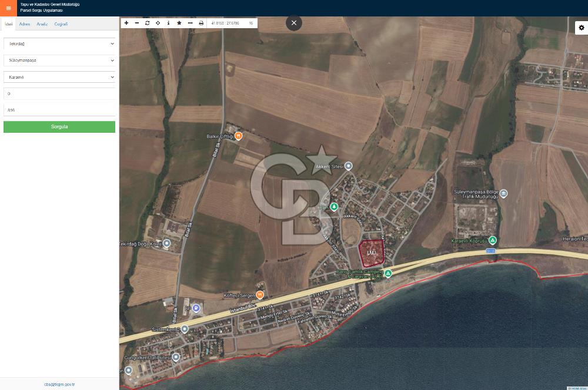Click the refresh map view icon
Image resolution: width=588 pixels, height=390 pixels.
[x=147, y=23]
